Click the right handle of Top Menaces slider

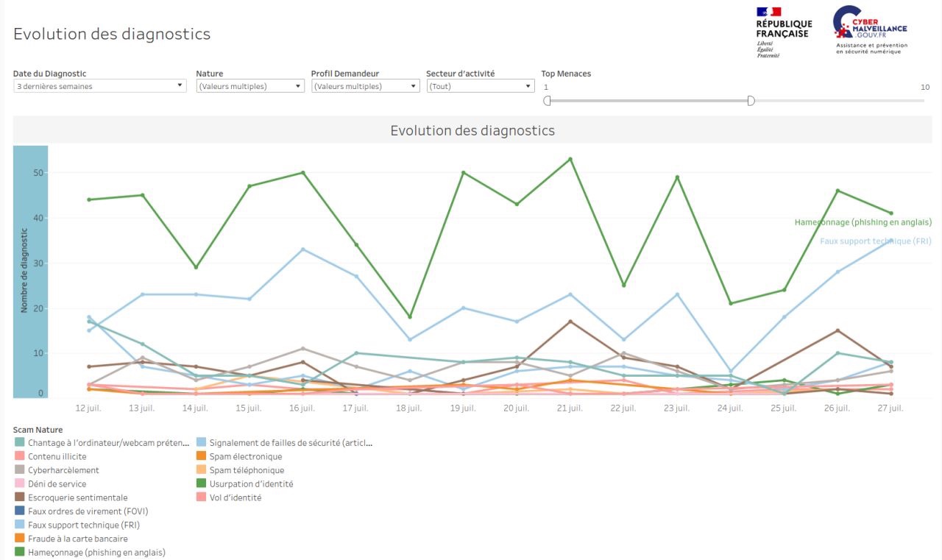point(751,101)
